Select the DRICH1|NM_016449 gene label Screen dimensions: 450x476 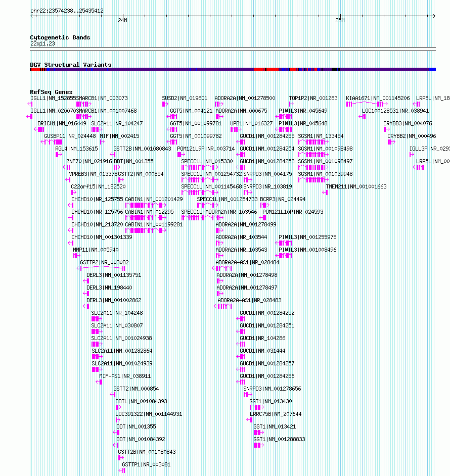(62, 123)
